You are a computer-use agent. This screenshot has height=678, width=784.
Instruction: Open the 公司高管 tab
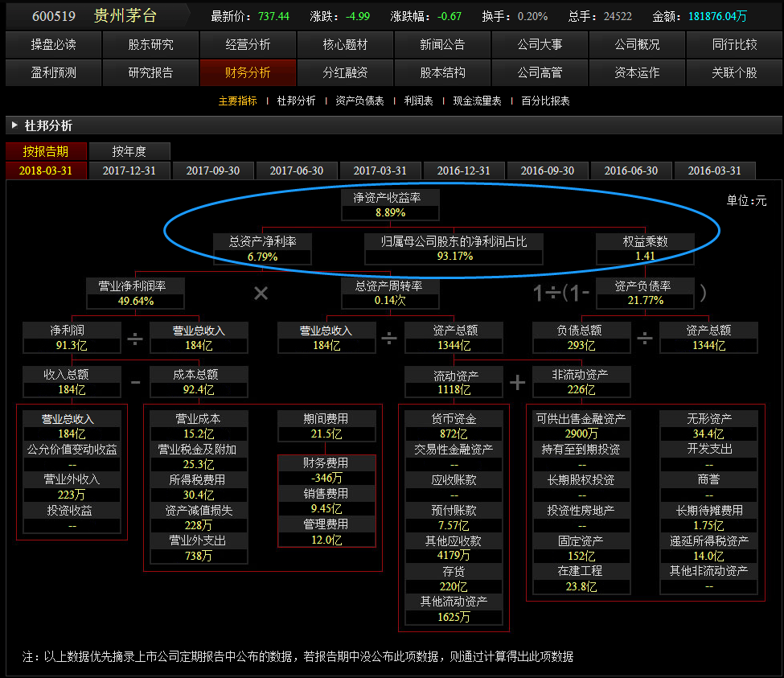click(540, 72)
